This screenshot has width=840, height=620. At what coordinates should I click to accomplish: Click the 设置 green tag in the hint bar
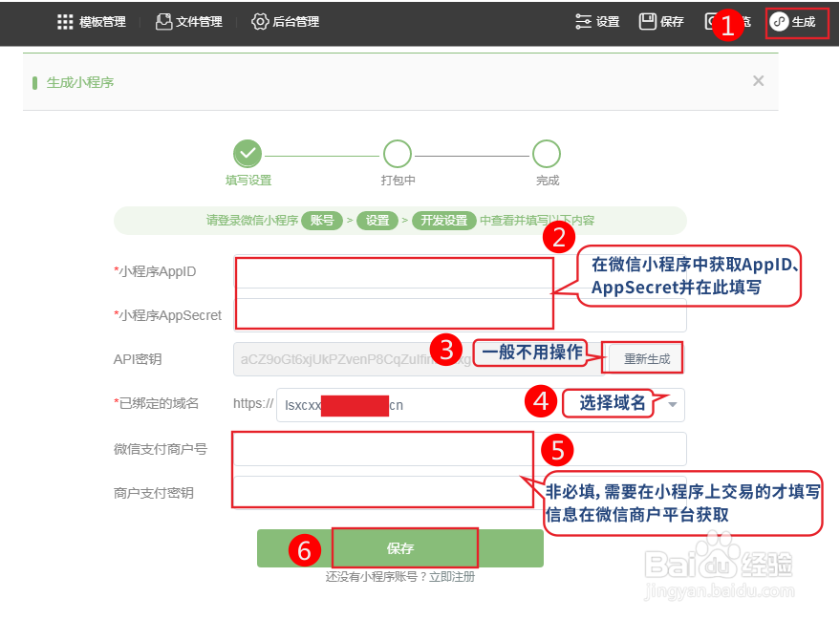coord(377,220)
